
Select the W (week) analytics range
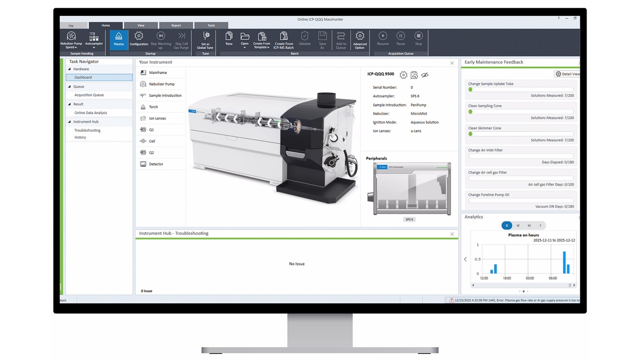[518, 226]
